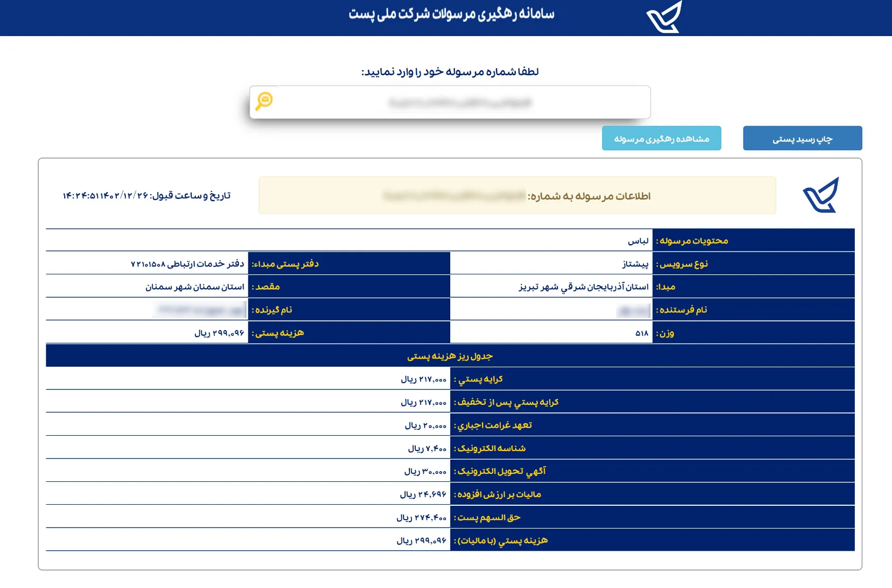Click the 'دفتر پستی مبداء' label cell

click(x=349, y=264)
